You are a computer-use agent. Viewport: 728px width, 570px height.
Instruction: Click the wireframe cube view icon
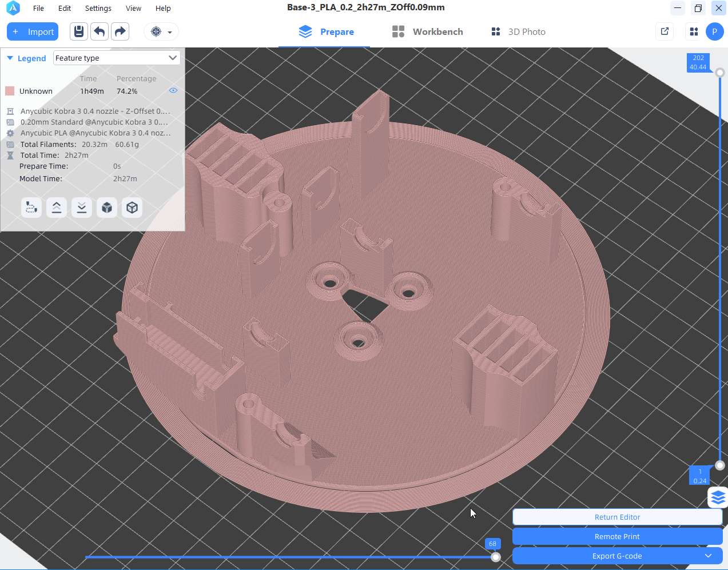[x=132, y=208]
